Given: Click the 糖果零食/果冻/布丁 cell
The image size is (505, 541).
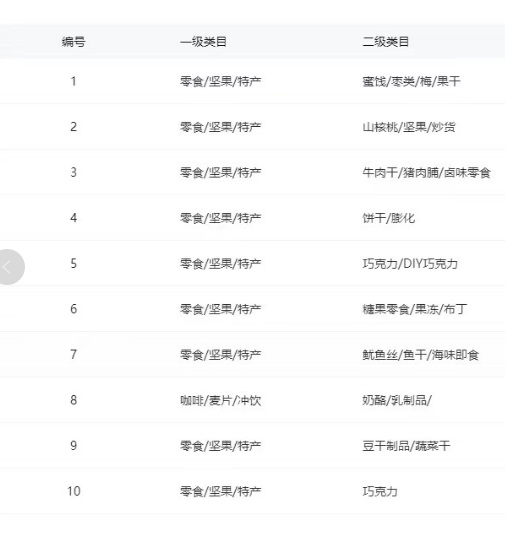Looking at the screenshot, I should [415, 309].
